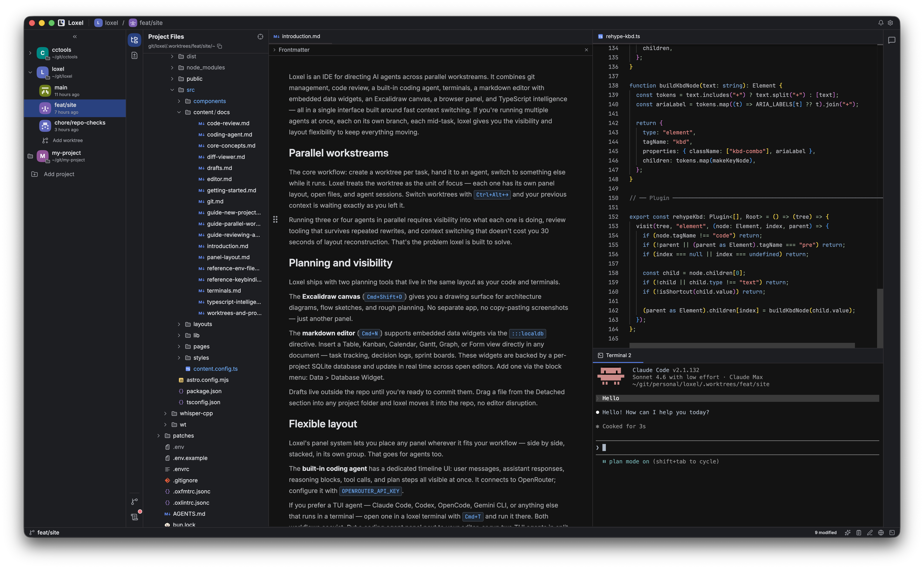Click the block drag handle beside paragraph

coord(275,219)
